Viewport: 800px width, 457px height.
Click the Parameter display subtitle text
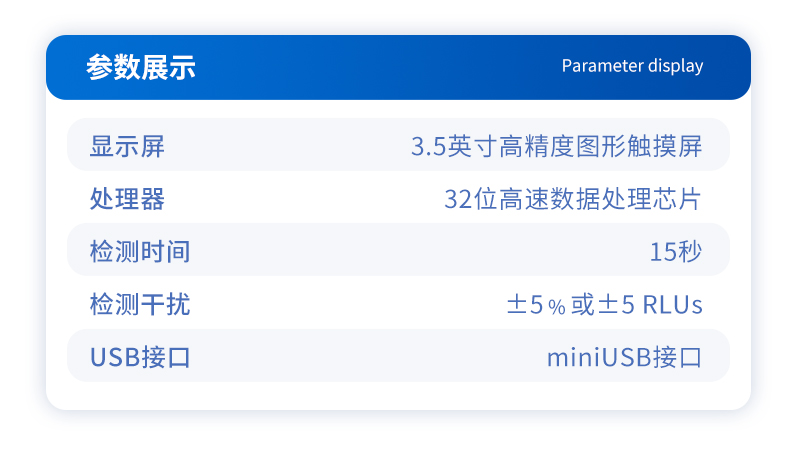click(632, 67)
